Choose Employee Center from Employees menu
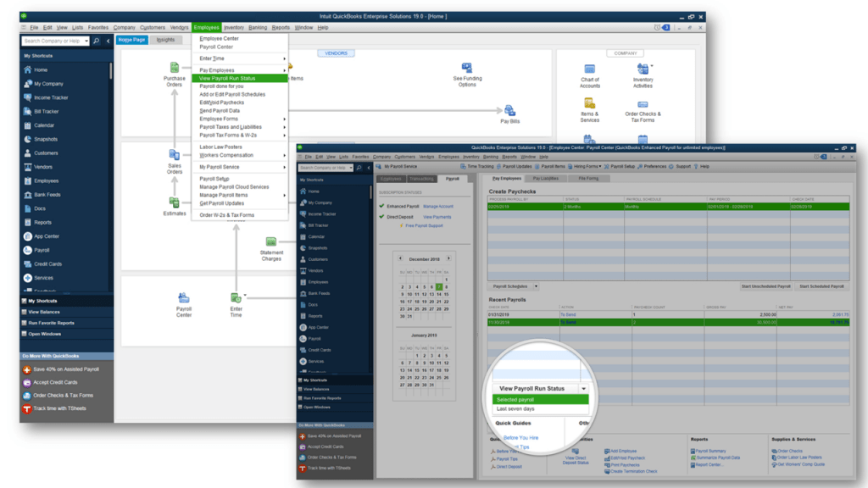The height and width of the screenshot is (488, 868). tap(219, 39)
